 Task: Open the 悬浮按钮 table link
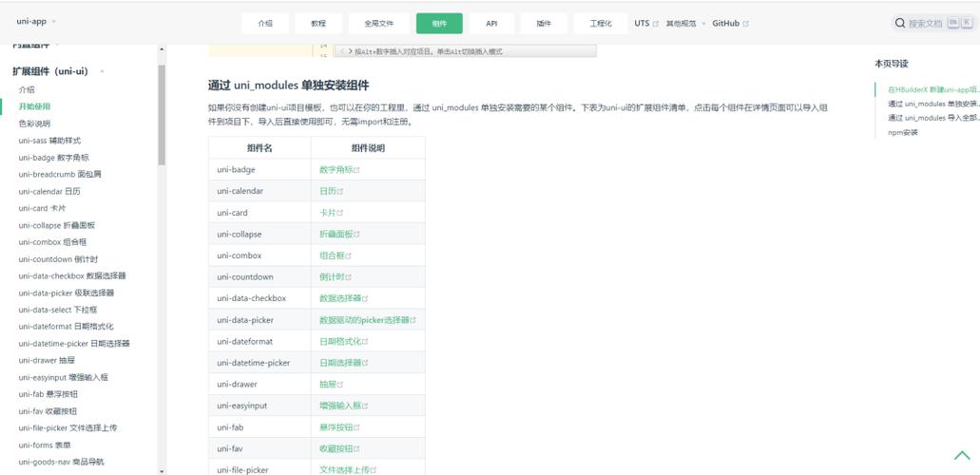[339, 427]
